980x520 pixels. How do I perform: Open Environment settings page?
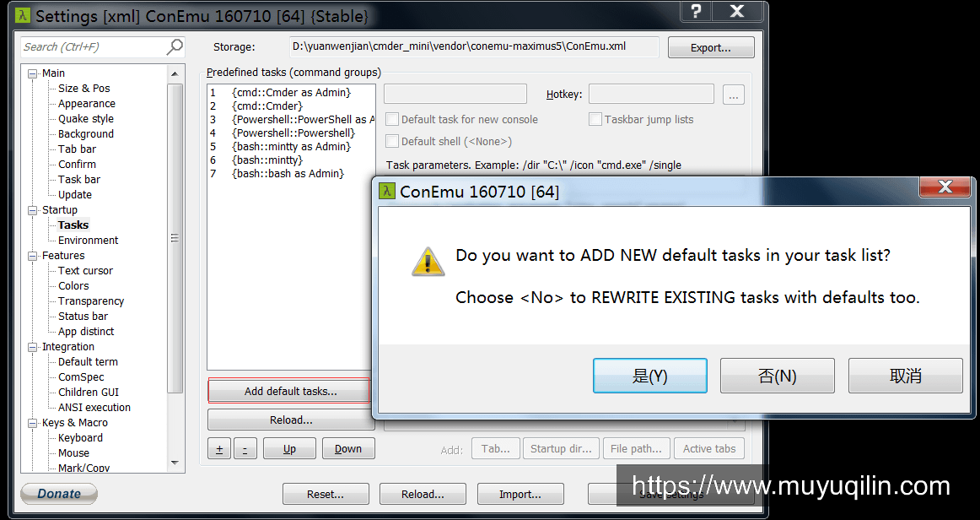(x=88, y=241)
